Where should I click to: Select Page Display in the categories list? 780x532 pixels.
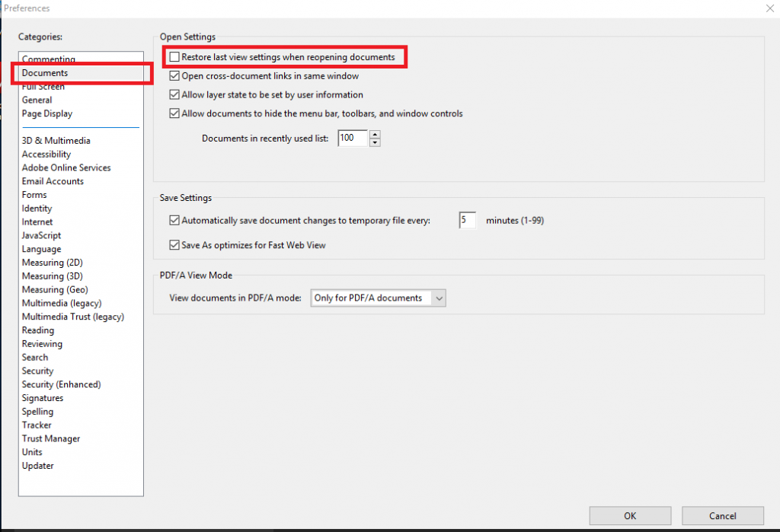[47, 113]
